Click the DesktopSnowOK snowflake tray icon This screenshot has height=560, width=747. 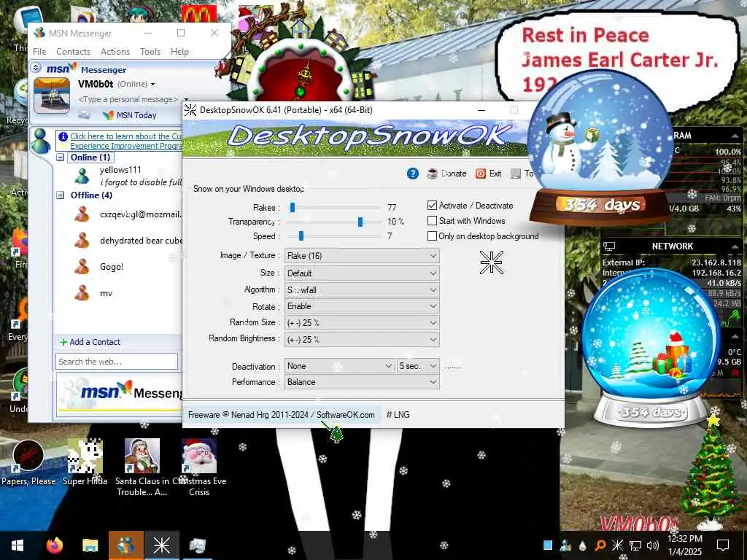coord(617,545)
